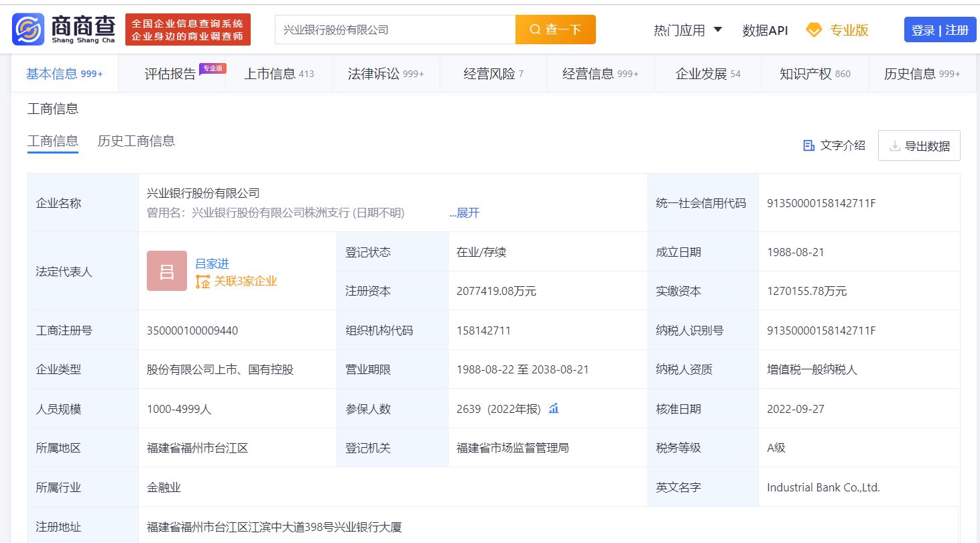Click the region 福建省福州市台江区
This screenshot has width=980, height=543.
click(x=197, y=448)
